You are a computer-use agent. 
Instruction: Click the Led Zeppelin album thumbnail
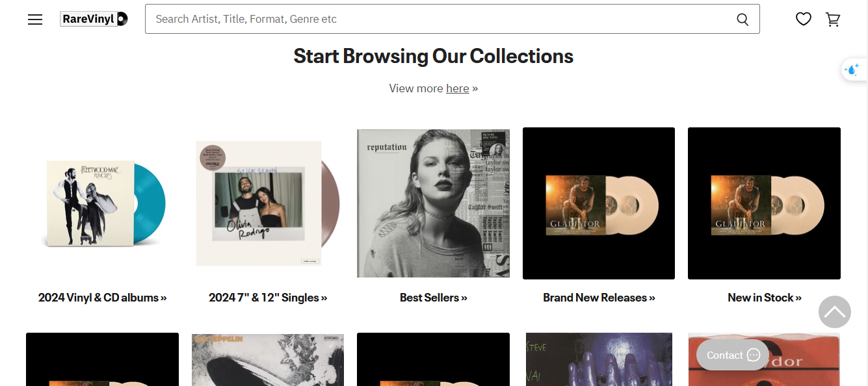[267, 359]
